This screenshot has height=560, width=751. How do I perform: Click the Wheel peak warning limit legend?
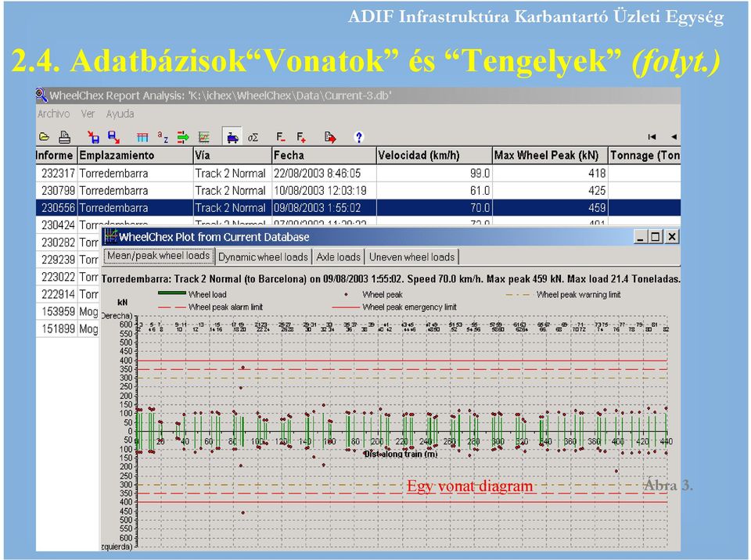(563, 295)
